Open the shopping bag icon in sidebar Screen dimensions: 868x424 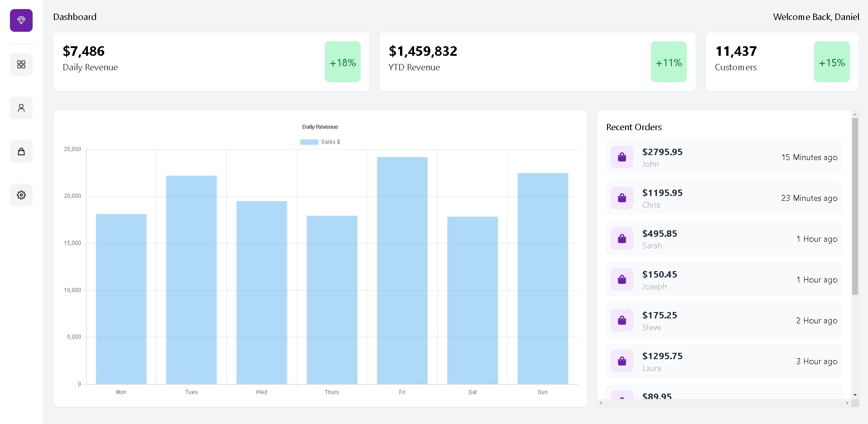[21, 151]
